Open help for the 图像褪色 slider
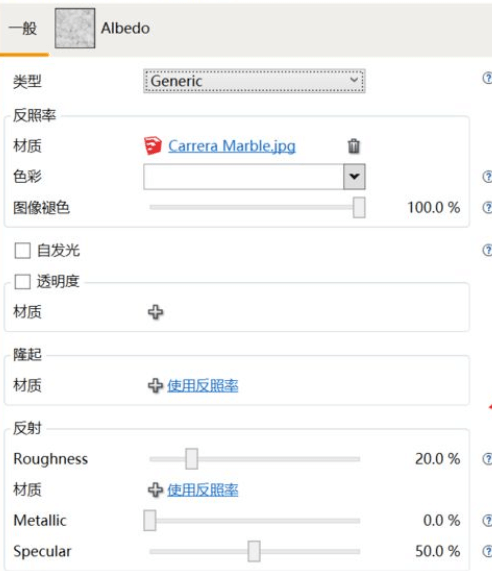The width and height of the screenshot is (492, 571). point(487,207)
